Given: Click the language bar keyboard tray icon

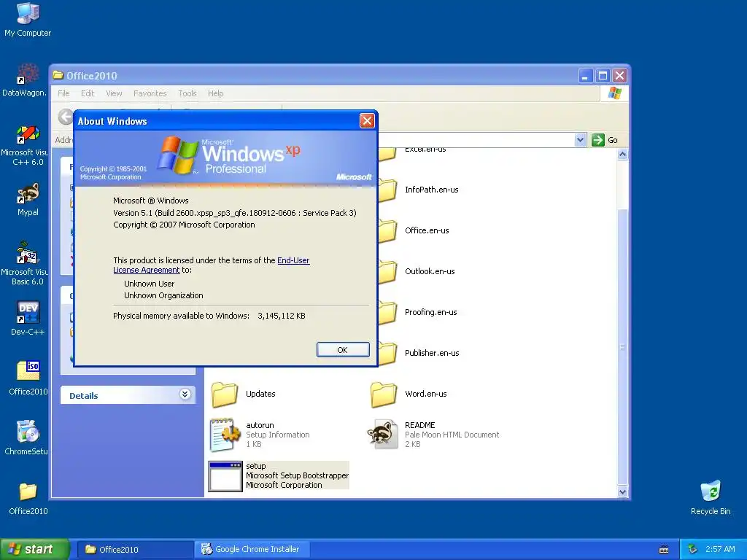Looking at the screenshot, I should pyautogui.click(x=664, y=550).
